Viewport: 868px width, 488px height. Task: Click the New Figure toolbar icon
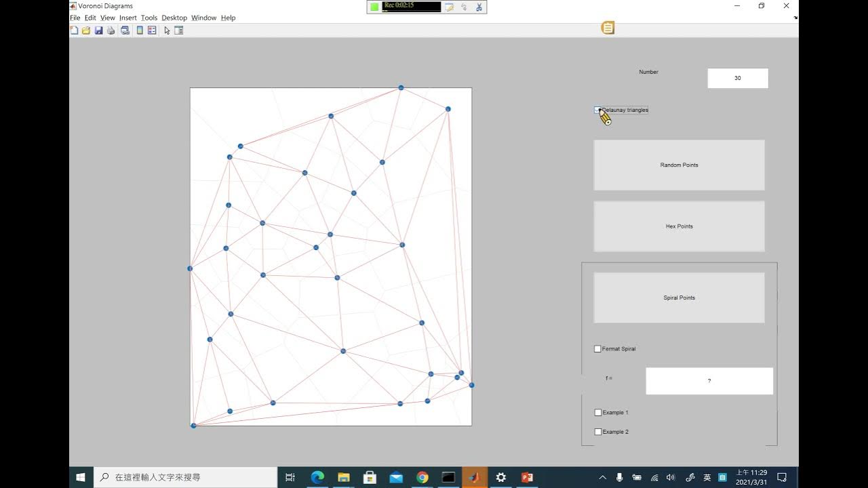(74, 30)
